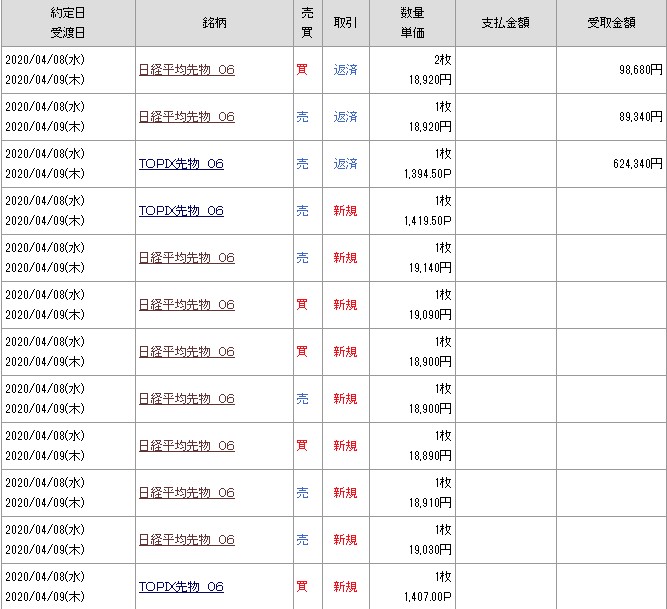The image size is (667, 609).
Task: Click the 取引 column header
Action: coord(345,23)
